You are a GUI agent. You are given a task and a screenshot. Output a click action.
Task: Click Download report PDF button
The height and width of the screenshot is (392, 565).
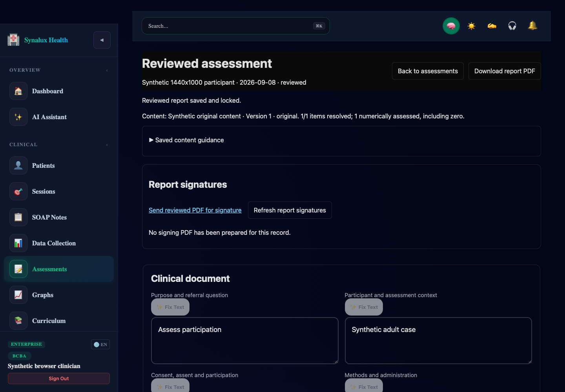point(505,71)
